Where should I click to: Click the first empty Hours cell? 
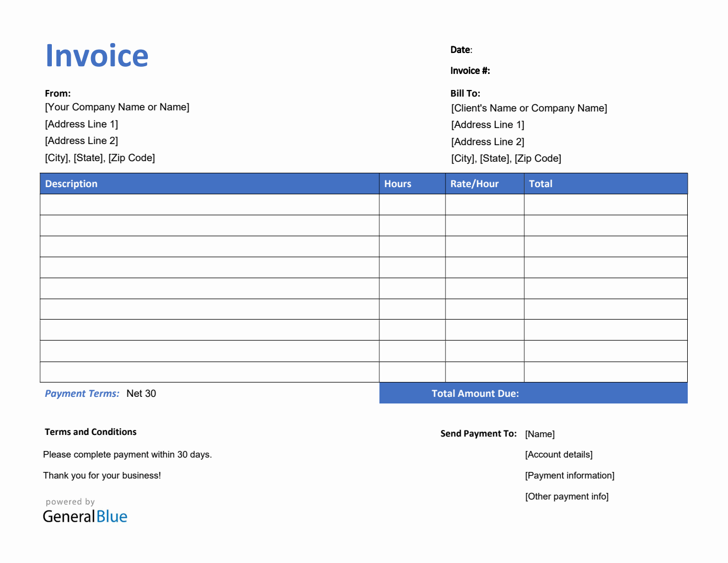pyautogui.click(x=411, y=204)
